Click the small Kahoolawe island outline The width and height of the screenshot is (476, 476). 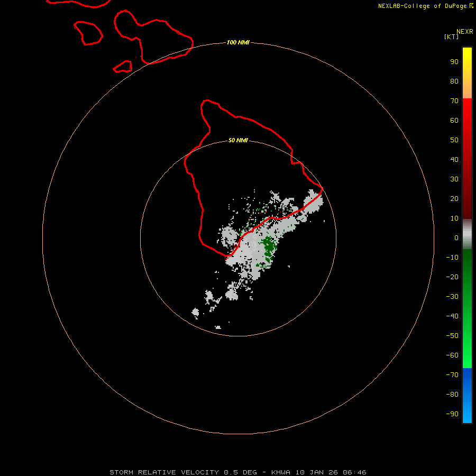point(123,67)
